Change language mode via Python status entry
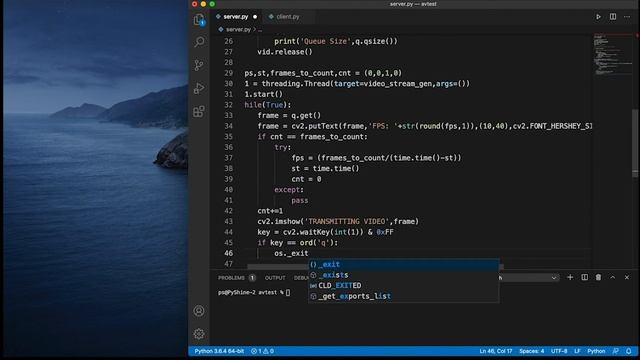The height and width of the screenshot is (360, 640). click(x=596, y=351)
